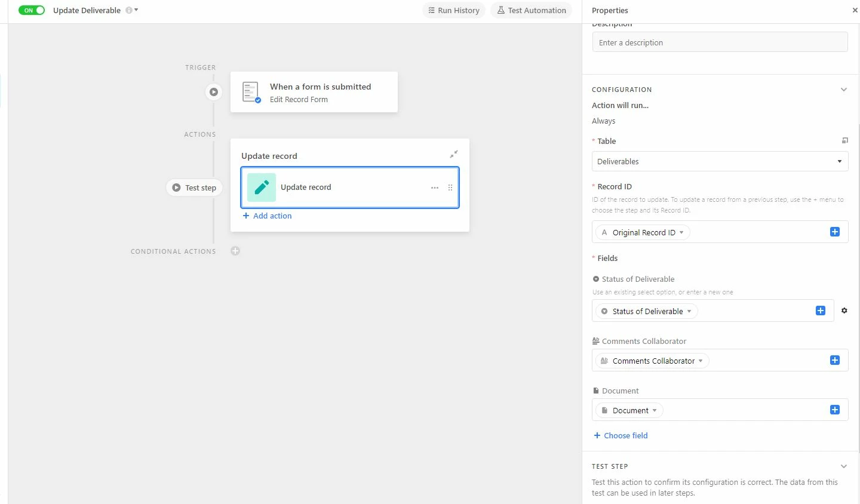
Task: Click Add action link
Action: coord(267,216)
